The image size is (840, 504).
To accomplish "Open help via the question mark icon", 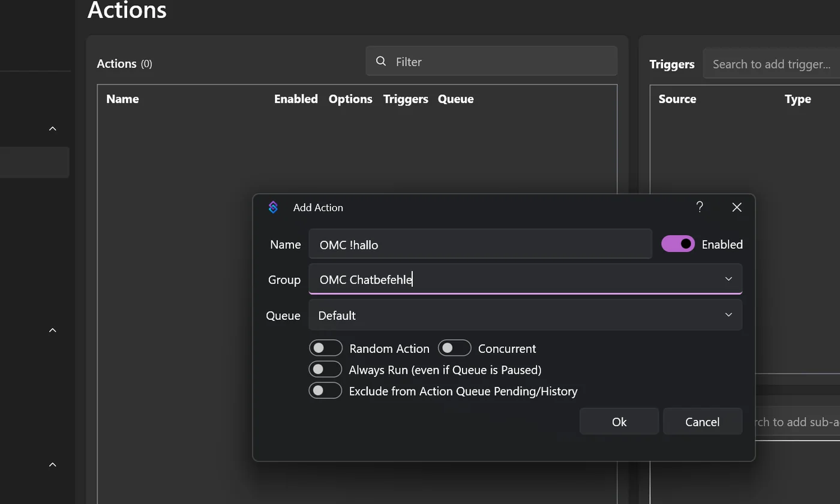I will 700,207.
